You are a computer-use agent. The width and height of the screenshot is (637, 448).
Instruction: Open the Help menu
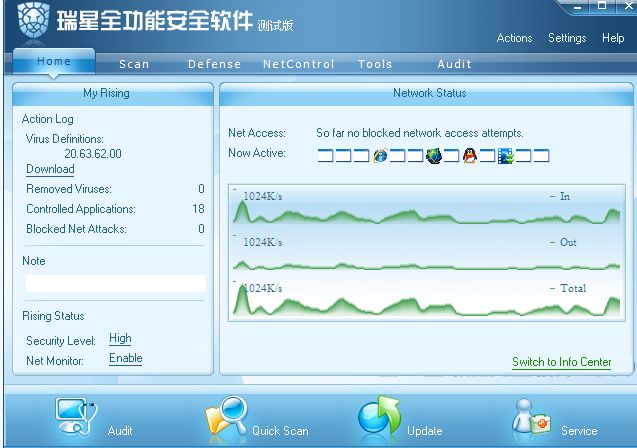coord(613,38)
